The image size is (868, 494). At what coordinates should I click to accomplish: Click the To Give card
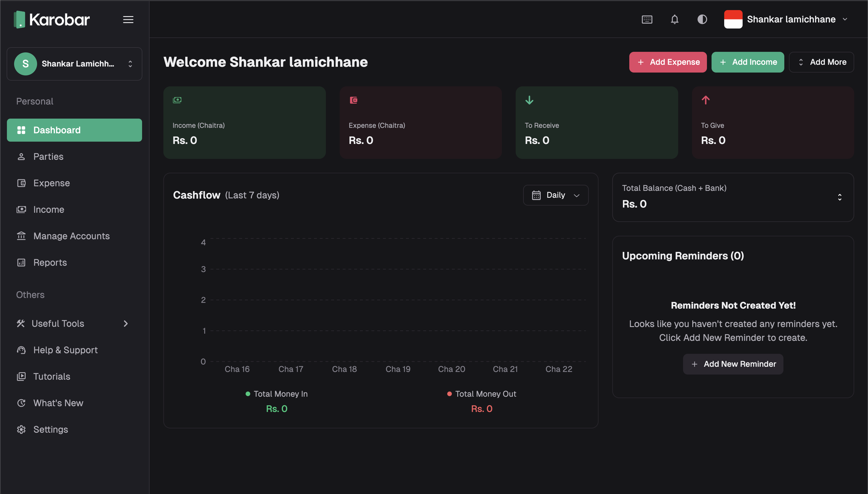773,122
